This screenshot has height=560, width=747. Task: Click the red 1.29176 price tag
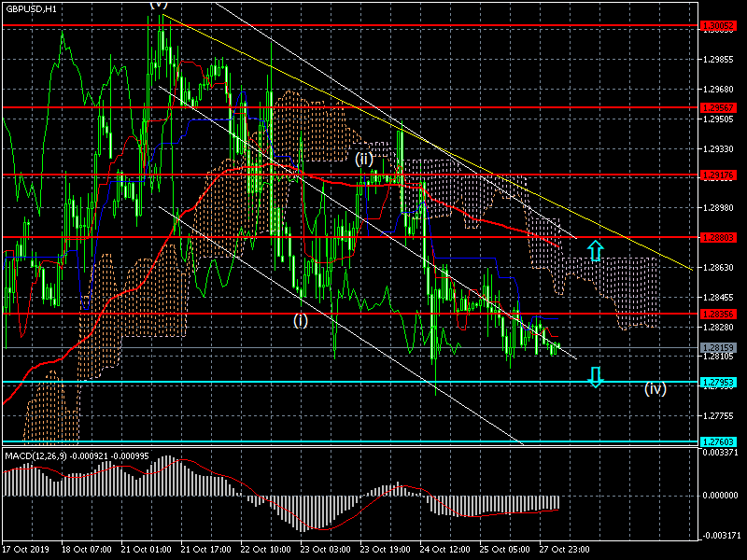(717, 175)
